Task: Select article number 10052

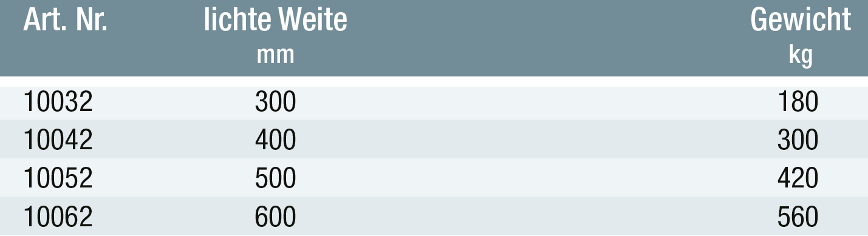Action: click(58, 178)
